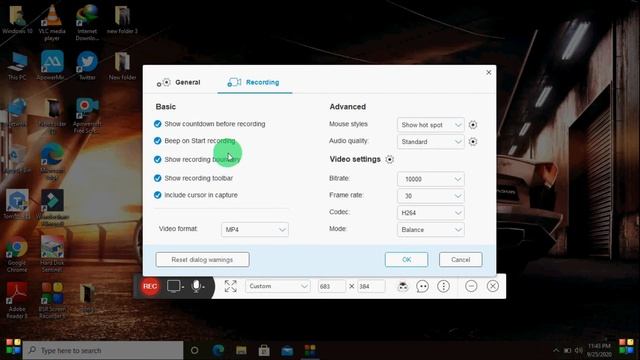Click the Cancel button
Viewport: 640px width, 360px height.
click(461, 260)
